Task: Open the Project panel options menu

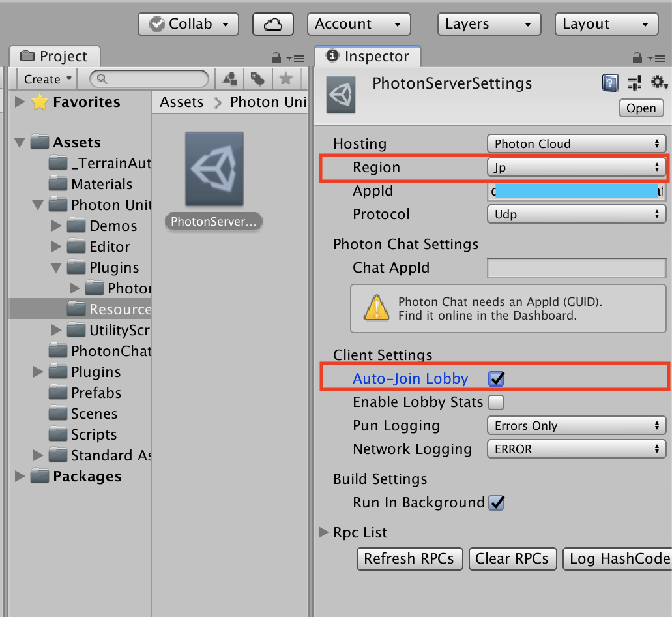Action: click(296, 58)
